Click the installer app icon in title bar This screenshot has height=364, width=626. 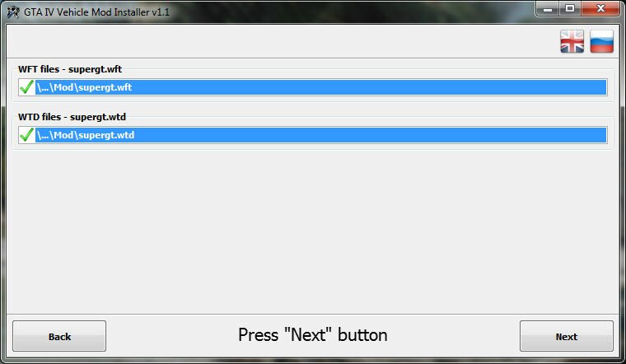[x=13, y=12]
